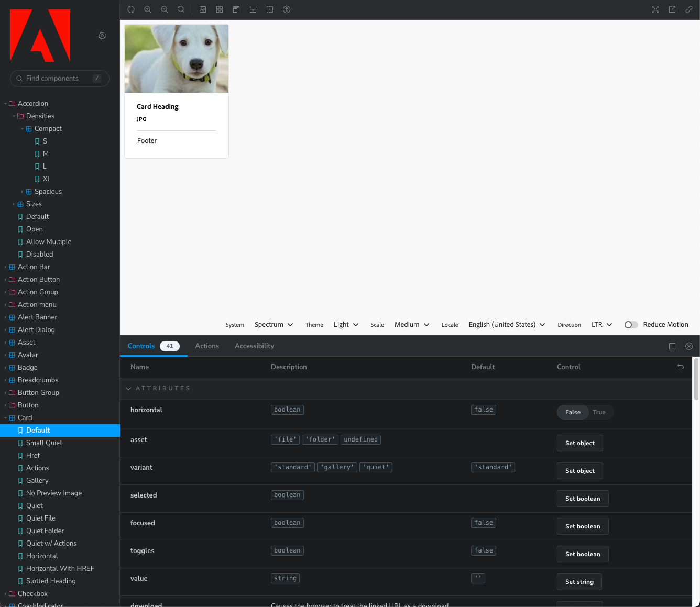Switch to the Actions panel tab
The image size is (700, 607).
(207, 346)
